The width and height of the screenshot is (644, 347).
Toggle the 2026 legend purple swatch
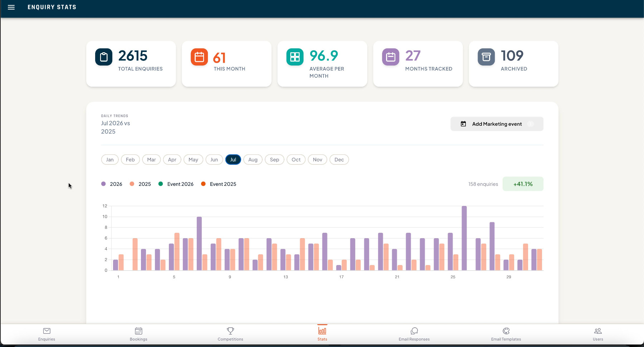103,184
